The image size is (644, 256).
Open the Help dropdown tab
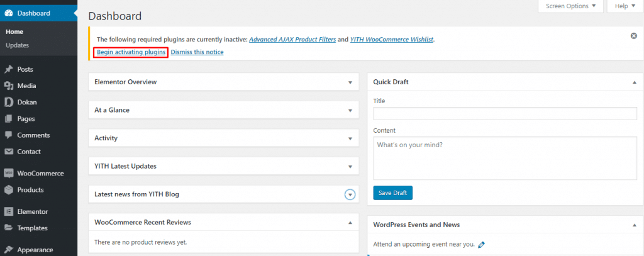tap(625, 6)
